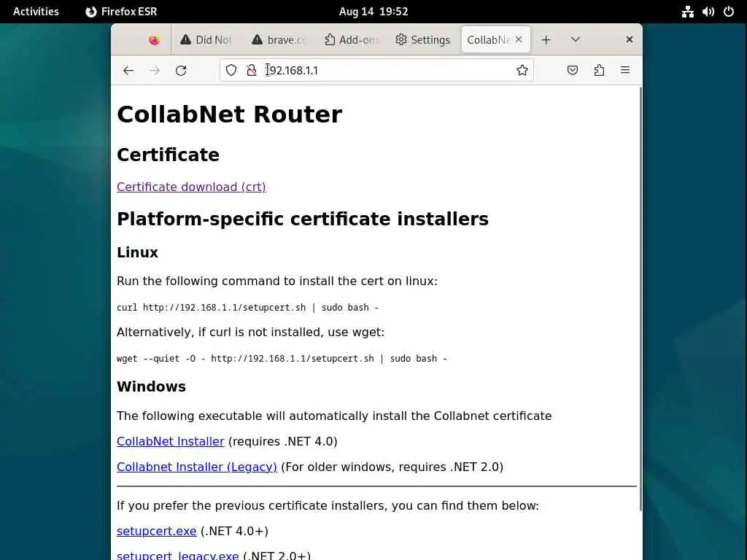
Task: Switch to the Add-ons tab
Action: tap(351, 40)
